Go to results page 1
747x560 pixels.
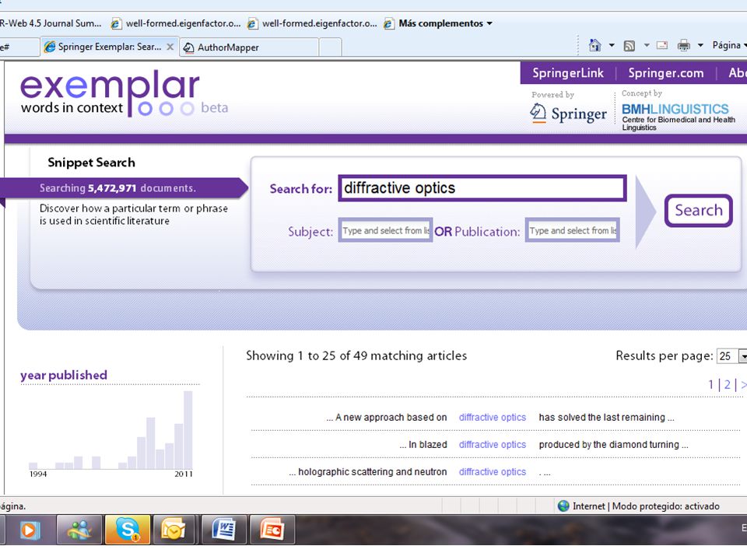[710, 385]
